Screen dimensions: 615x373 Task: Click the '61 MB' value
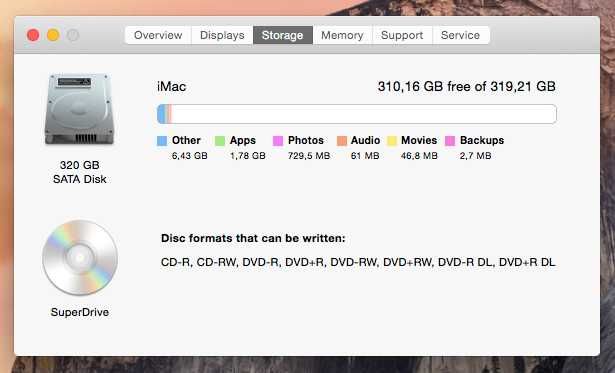(x=365, y=156)
